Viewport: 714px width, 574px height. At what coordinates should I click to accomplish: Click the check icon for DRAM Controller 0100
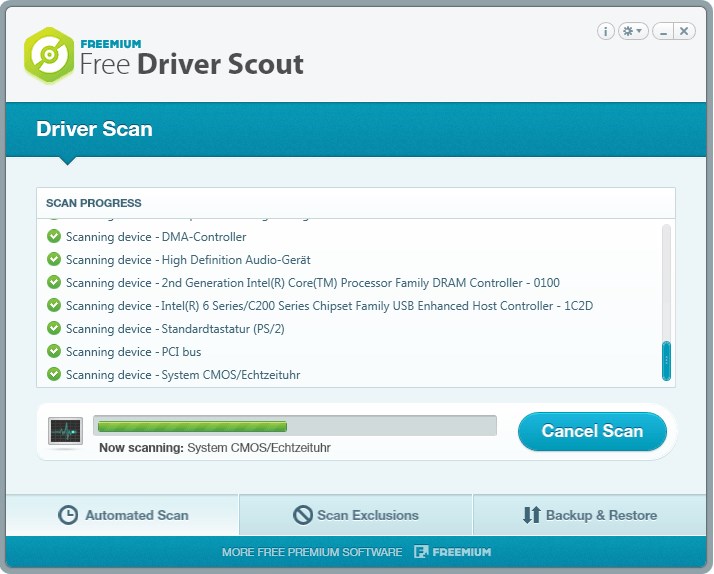coord(54,282)
